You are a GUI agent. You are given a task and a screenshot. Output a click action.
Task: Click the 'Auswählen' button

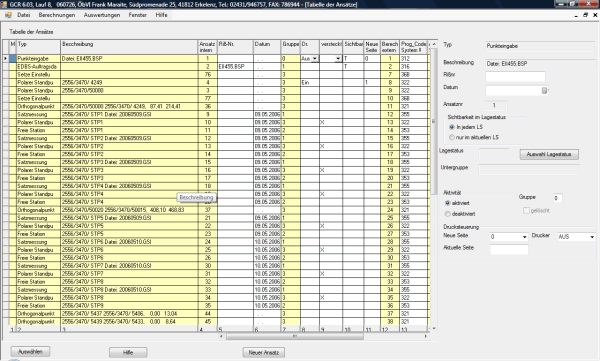(x=30, y=351)
